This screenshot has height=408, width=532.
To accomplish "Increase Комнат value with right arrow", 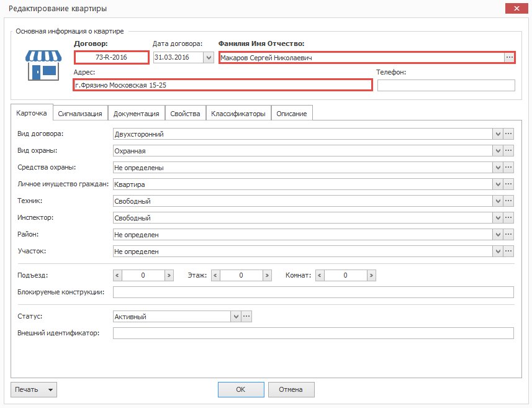I will (x=371, y=275).
